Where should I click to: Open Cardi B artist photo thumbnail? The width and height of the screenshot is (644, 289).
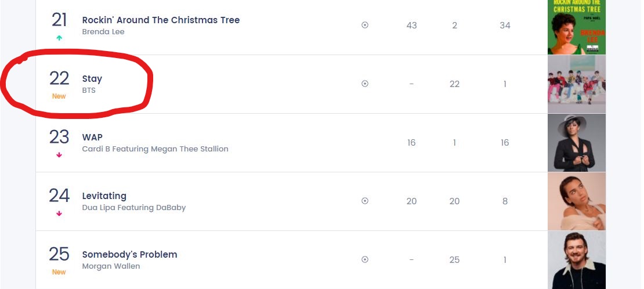577,143
